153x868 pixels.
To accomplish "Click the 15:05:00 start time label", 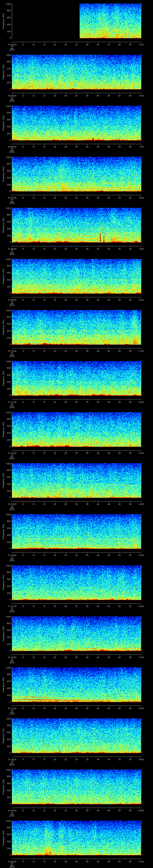I will pos(12,96).
